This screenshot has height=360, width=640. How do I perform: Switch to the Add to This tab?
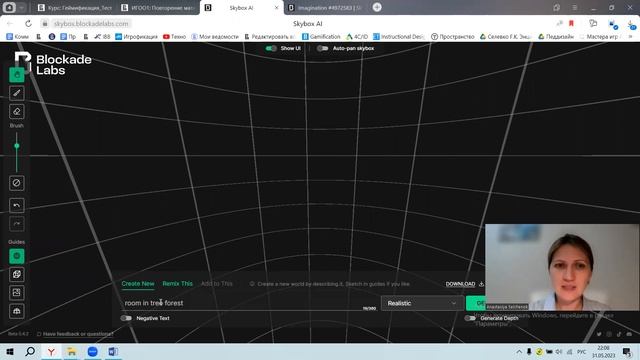[x=217, y=284]
